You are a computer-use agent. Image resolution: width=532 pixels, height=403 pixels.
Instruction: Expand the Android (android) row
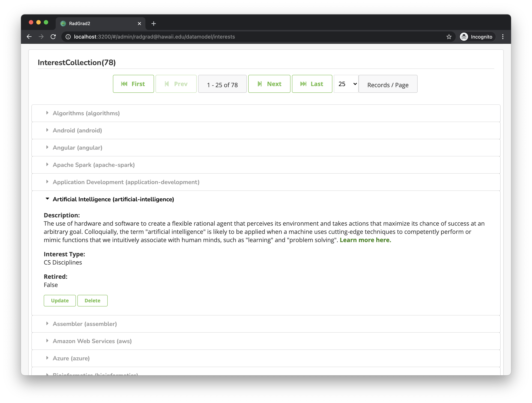coord(266,130)
